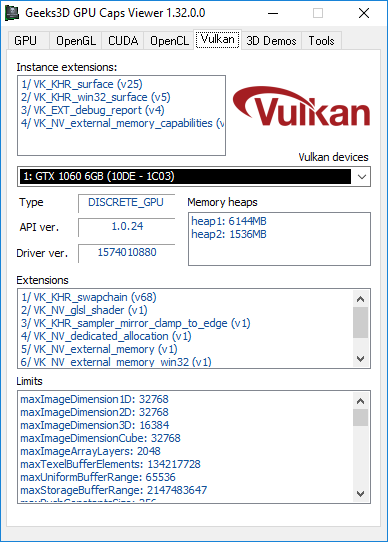Select maxImageDimension1D: 32768 limit
This screenshot has height=542, width=388.
pos(94,399)
